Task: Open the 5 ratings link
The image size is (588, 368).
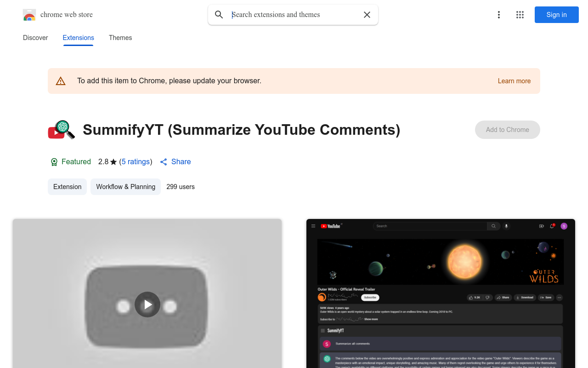Action: (x=136, y=162)
